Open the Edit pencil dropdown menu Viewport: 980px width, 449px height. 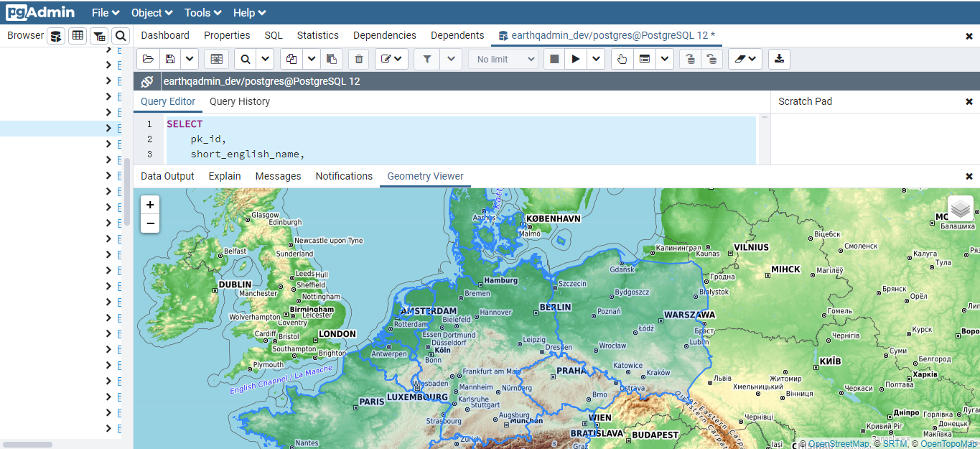(392, 59)
